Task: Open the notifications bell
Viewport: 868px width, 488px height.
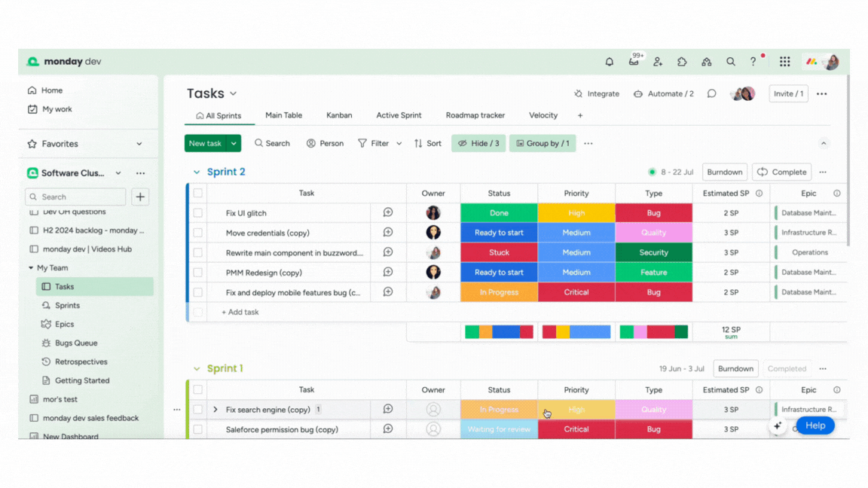Action: tap(609, 62)
